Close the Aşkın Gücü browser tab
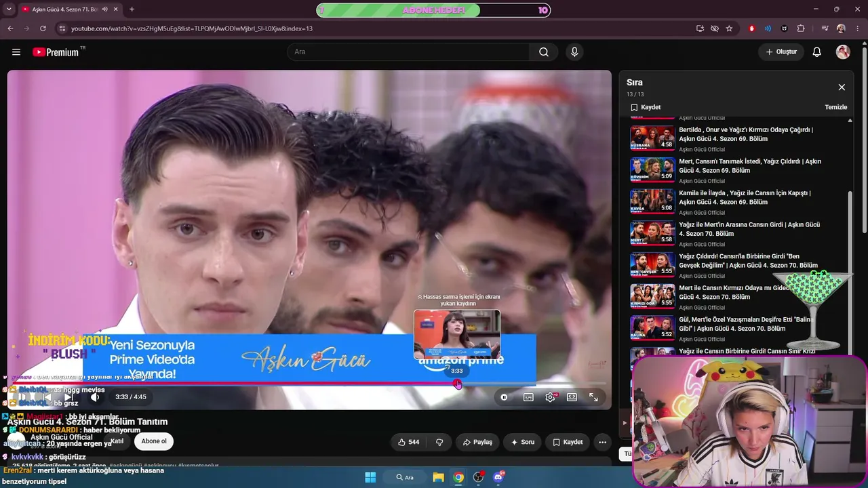The height and width of the screenshot is (488, 868). (117, 9)
